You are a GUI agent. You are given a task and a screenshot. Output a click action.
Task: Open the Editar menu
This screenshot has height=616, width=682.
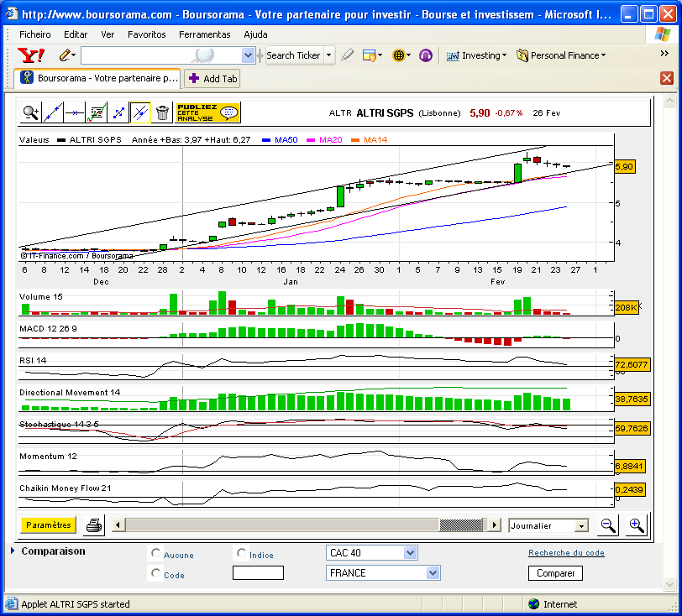[76, 34]
